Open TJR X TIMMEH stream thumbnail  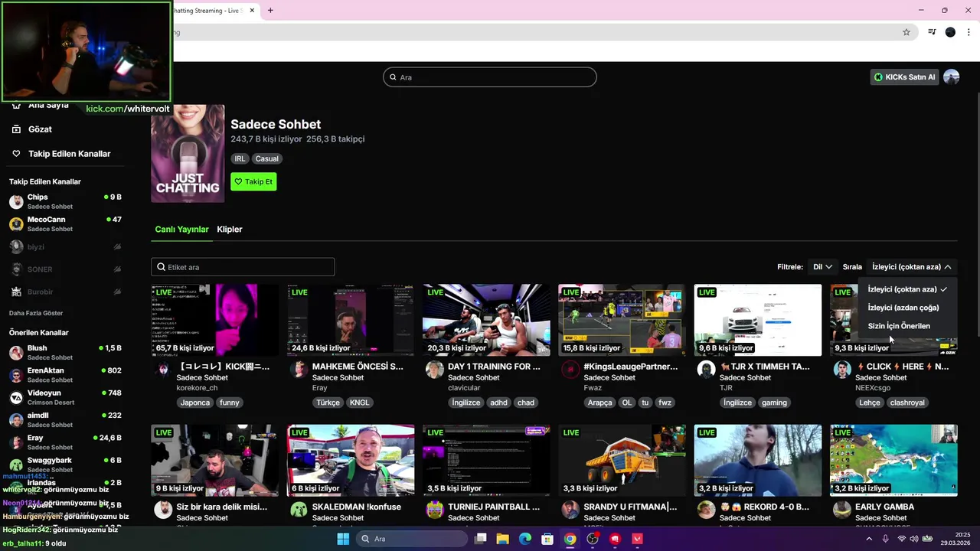pos(758,320)
